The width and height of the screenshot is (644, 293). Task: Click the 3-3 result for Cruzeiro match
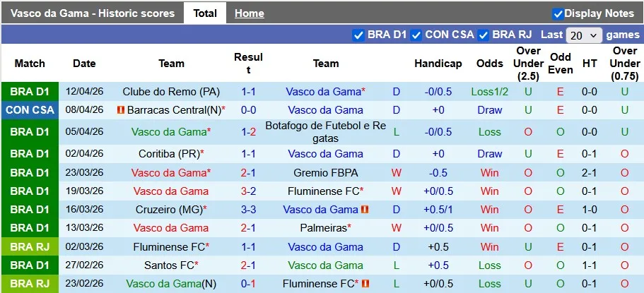[x=248, y=210]
